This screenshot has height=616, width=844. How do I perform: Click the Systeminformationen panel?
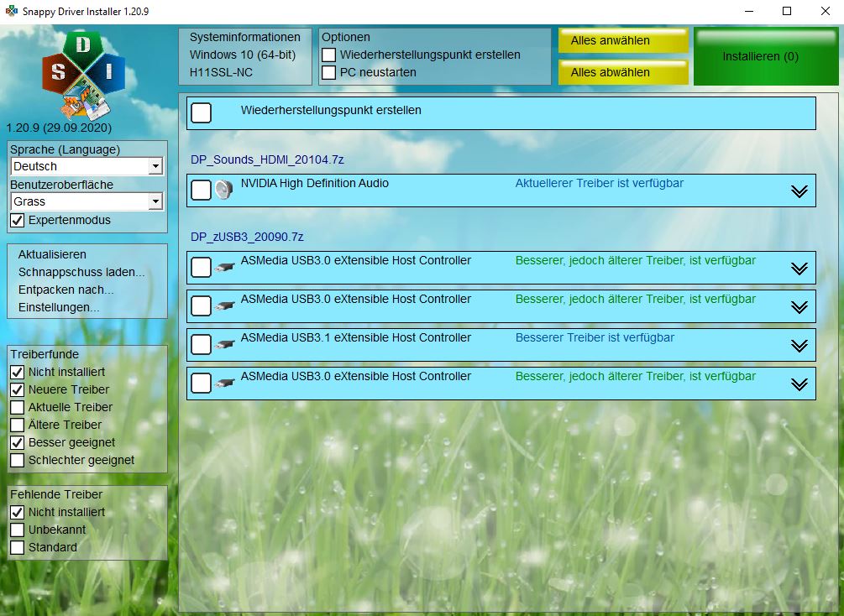point(245,56)
